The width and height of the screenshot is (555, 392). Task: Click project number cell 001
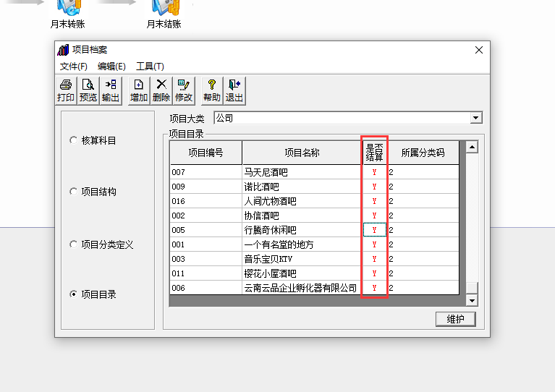[x=206, y=244]
